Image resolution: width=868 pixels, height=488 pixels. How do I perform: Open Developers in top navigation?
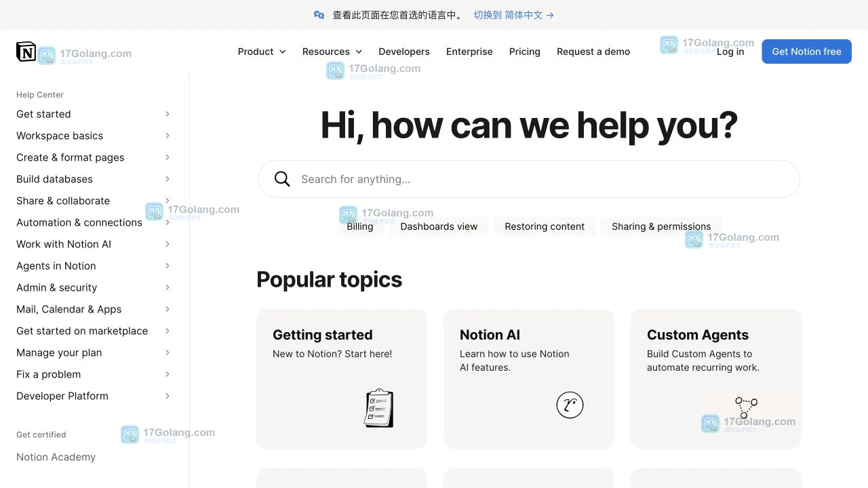(x=404, y=52)
